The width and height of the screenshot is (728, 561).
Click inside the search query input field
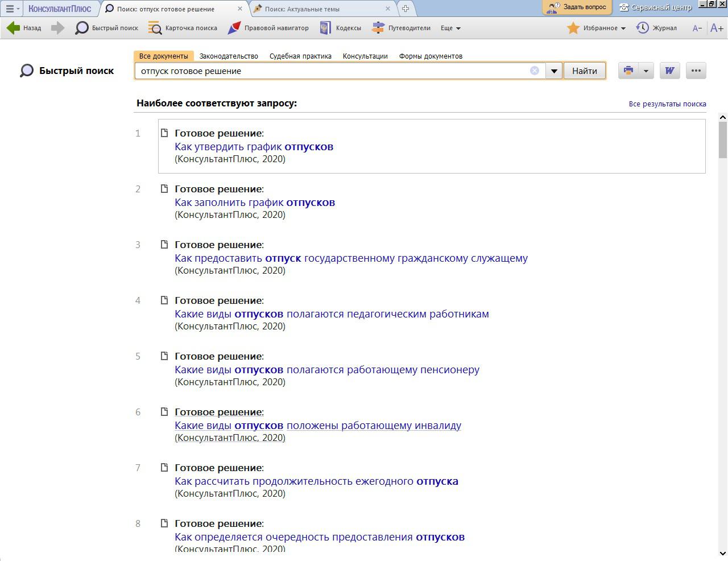coord(333,71)
